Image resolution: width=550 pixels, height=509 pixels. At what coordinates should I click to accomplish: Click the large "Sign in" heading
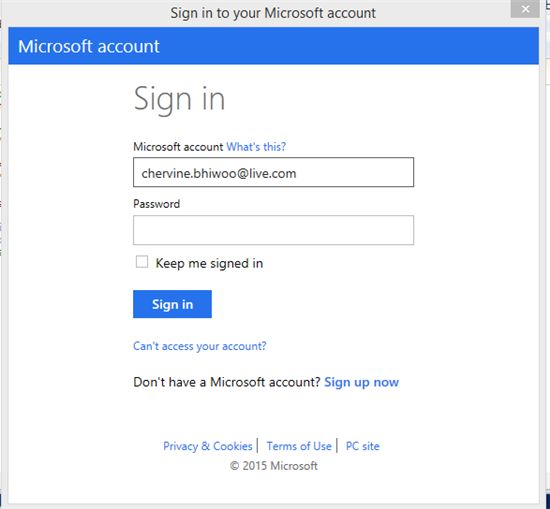(x=179, y=99)
